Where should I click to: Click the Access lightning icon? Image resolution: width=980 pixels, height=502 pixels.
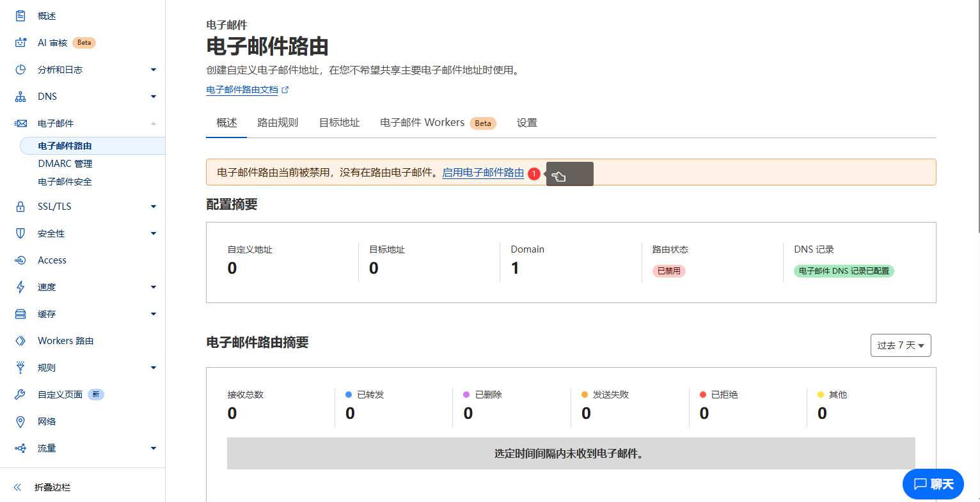(19, 260)
